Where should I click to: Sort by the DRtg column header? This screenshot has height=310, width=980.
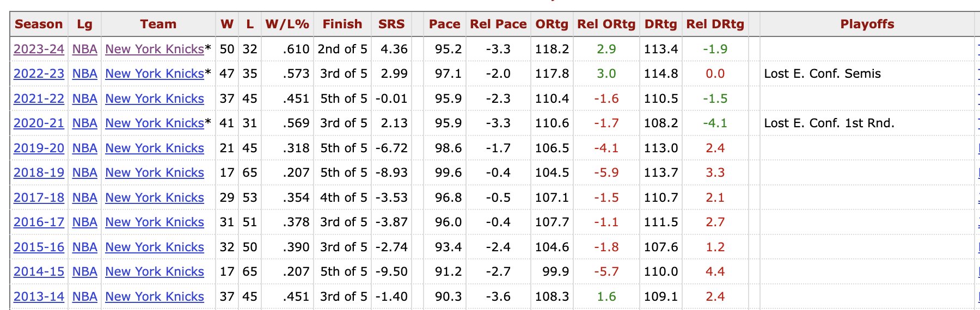point(660,24)
